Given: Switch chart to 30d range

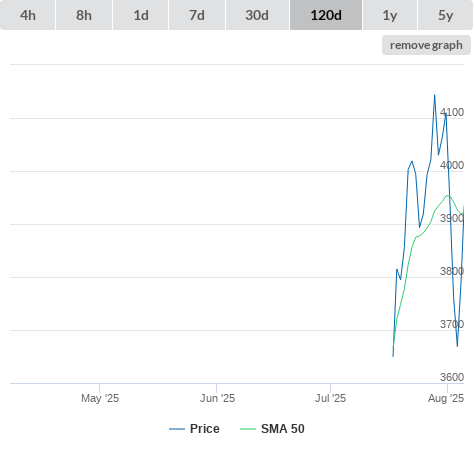Looking at the screenshot, I should 257,15.
